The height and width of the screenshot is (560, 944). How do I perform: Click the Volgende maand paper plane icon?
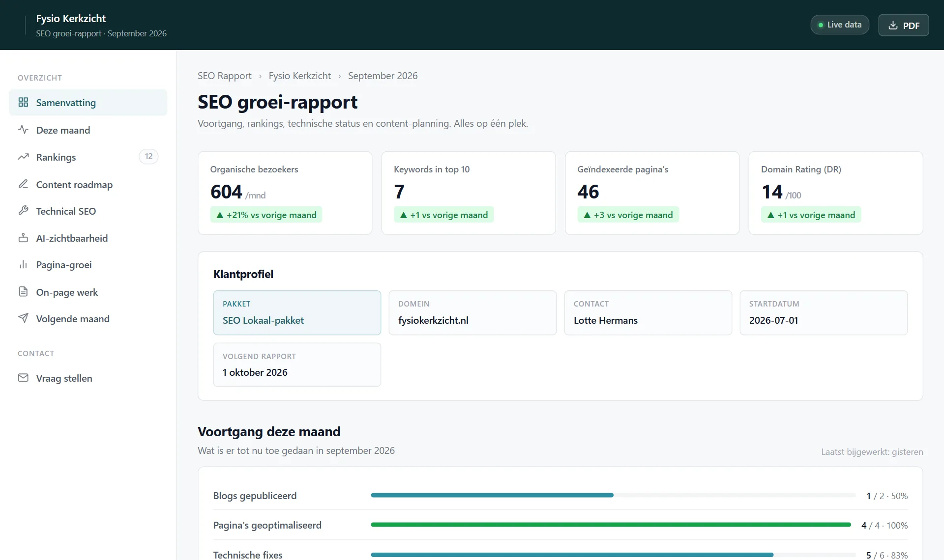[x=23, y=318]
